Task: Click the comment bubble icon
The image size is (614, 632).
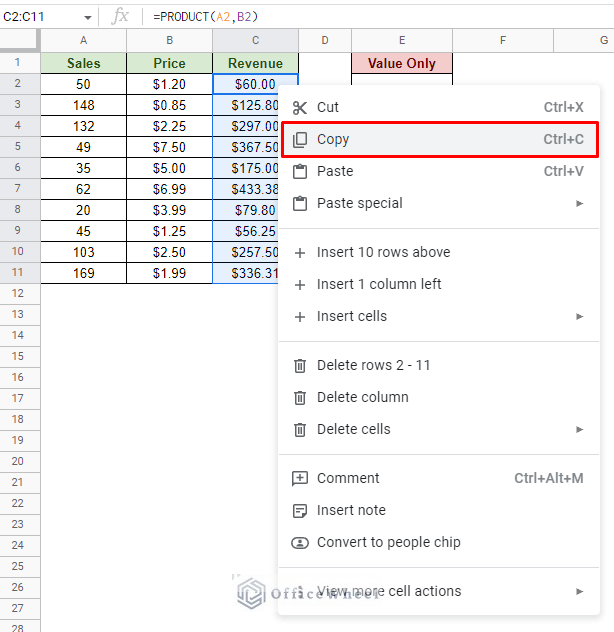Action: (x=300, y=478)
